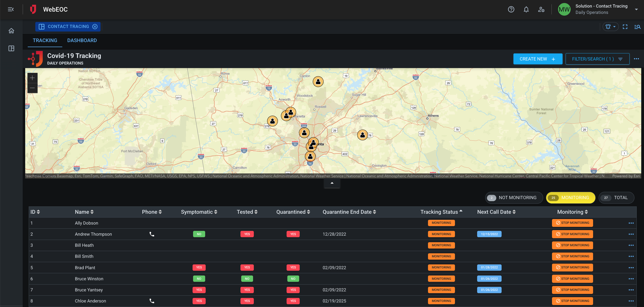Switch to the DASHBOARD tab
This screenshot has height=307, width=644.
[x=82, y=40]
